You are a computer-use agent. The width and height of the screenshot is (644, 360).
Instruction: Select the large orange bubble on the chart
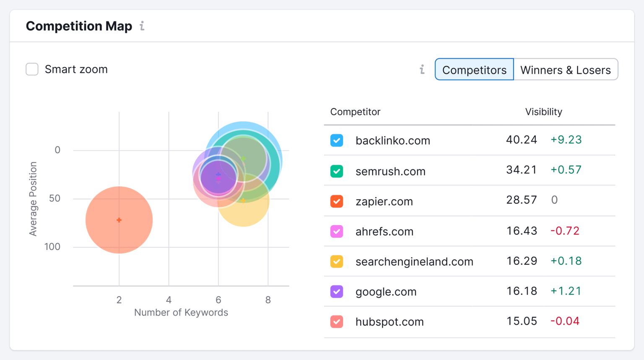tap(119, 219)
